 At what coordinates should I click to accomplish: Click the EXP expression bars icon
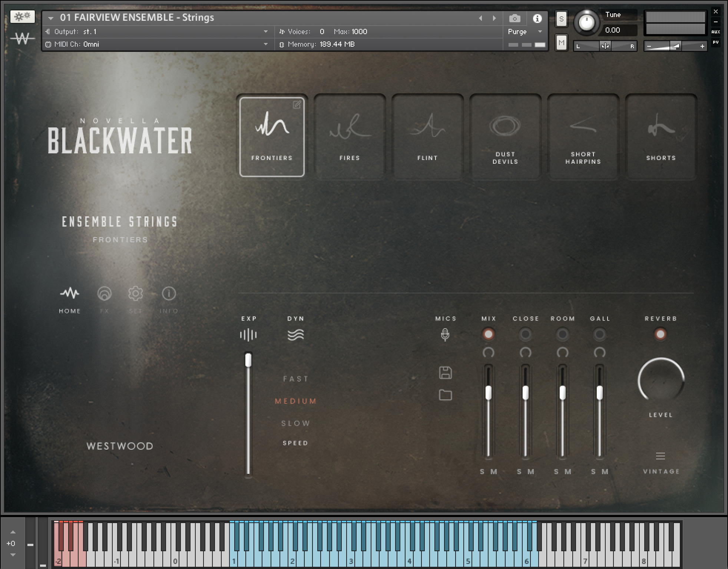[248, 335]
